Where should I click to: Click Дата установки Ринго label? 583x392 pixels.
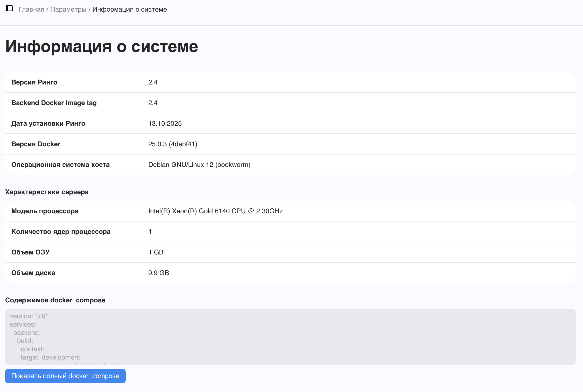(48, 123)
